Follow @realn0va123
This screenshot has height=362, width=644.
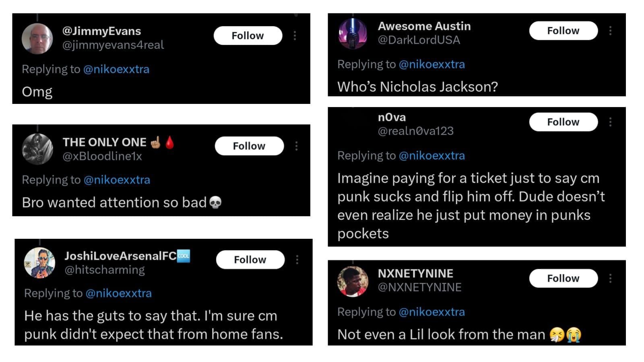point(563,122)
